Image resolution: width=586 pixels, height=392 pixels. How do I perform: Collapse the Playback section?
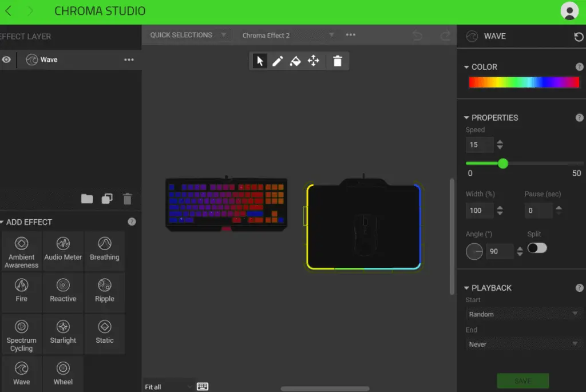point(466,288)
